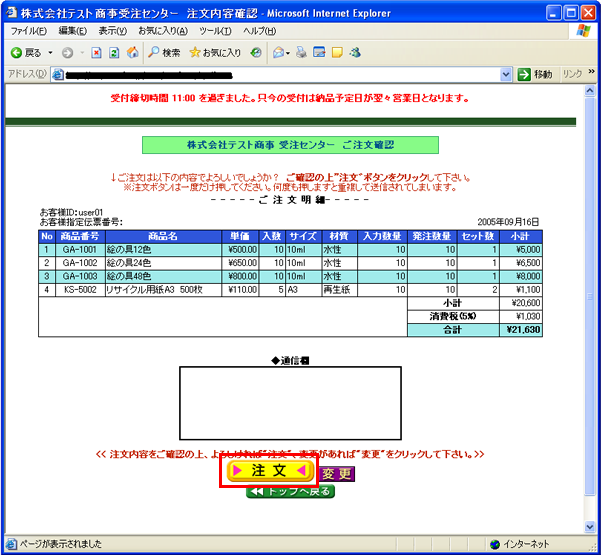Click the page icon in the address bar
Viewport: 601px width, 555px height.
[57, 74]
